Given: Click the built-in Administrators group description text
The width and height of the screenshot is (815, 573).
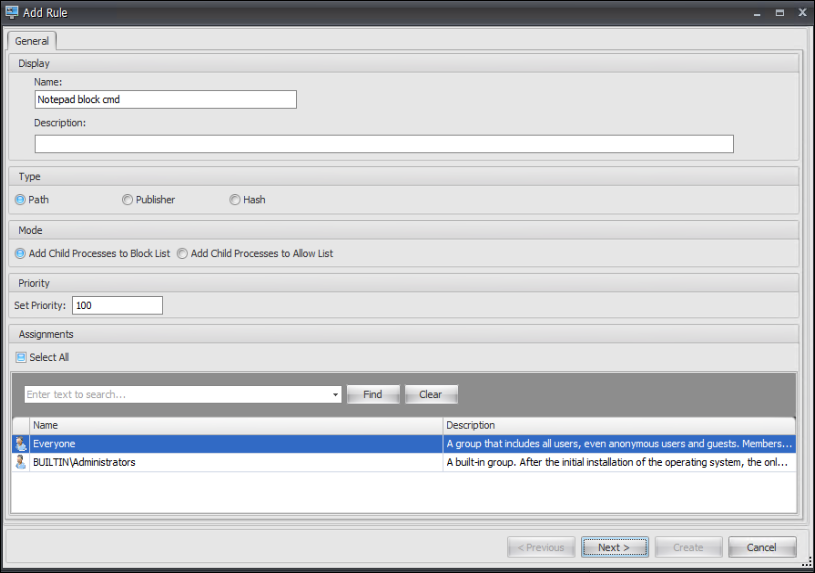Looking at the screenshot, I should coord(617,462).
